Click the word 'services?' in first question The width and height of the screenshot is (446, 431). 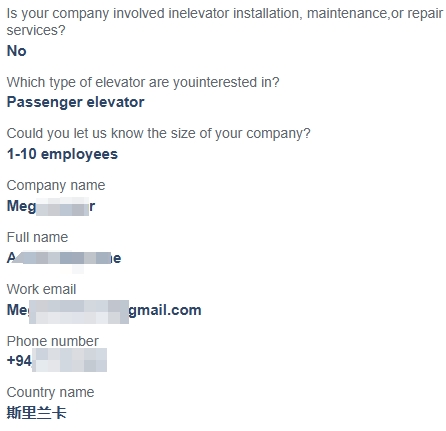[x=36, y=30]
